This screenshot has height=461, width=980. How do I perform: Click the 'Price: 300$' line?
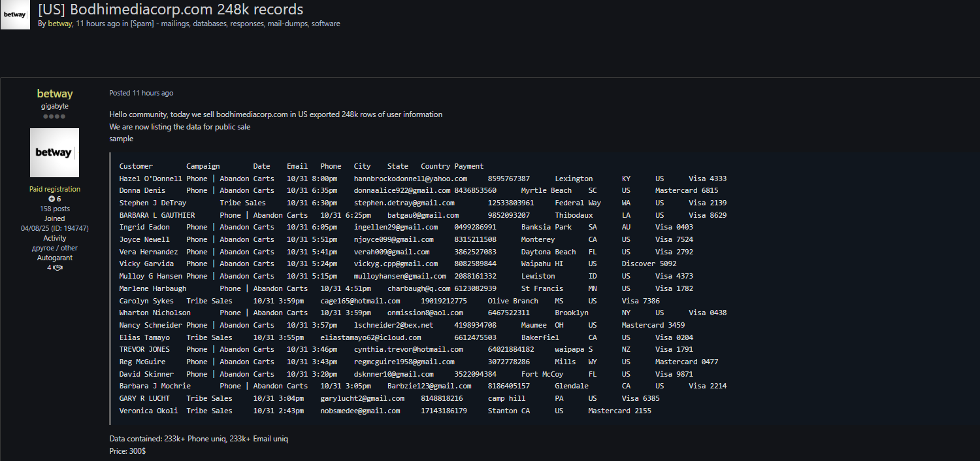click(x=127, y=451)
